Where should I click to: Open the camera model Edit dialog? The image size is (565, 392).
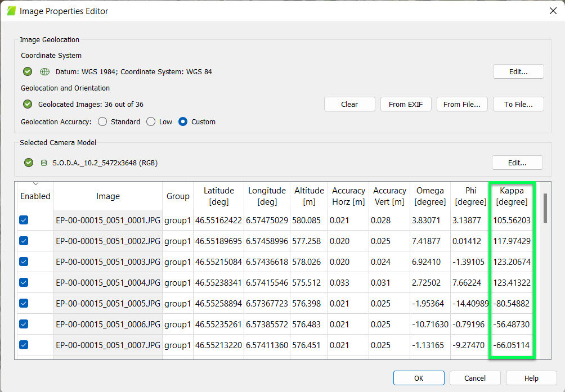point(517,163)
